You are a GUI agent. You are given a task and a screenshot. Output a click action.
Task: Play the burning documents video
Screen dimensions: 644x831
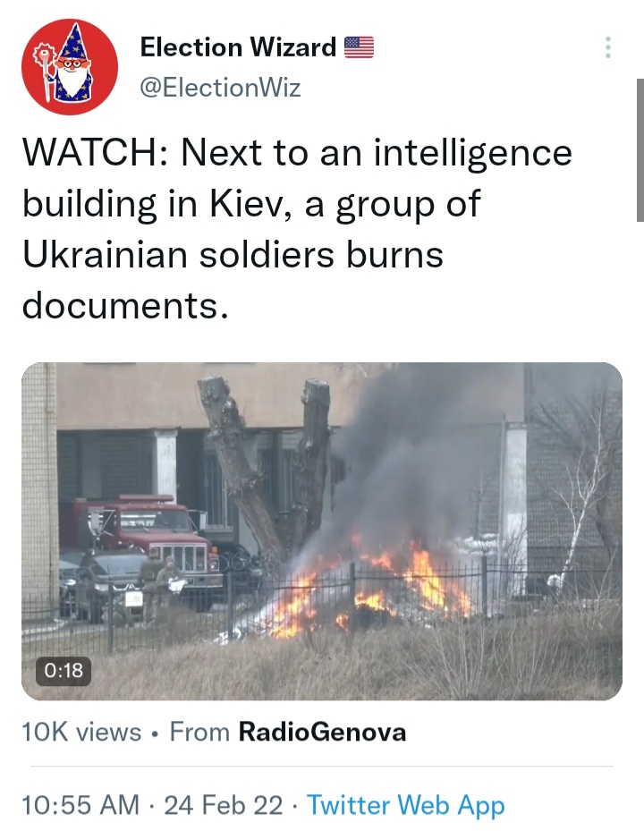tap(322, 531)
